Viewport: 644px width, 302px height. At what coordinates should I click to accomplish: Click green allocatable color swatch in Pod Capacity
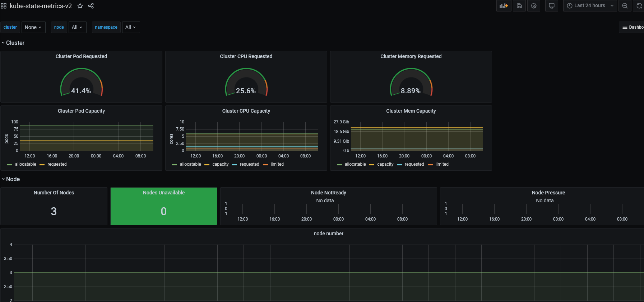[10, 165]
